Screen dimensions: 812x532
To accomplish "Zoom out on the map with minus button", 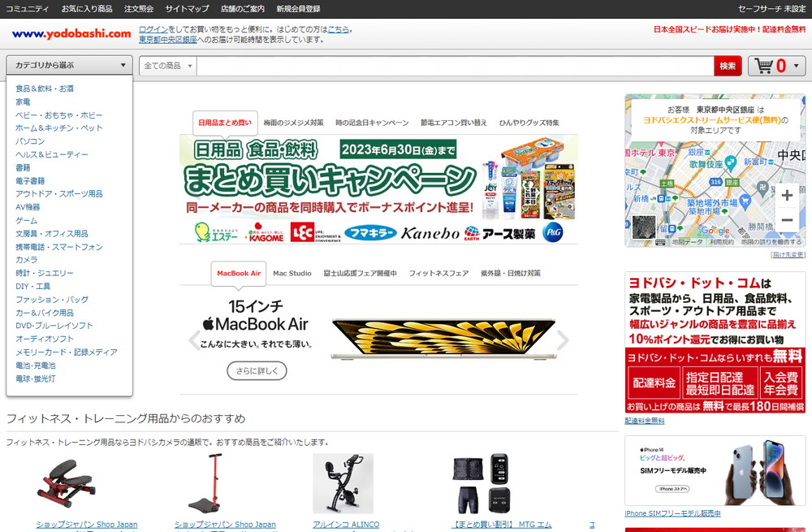I will point(787,219).
